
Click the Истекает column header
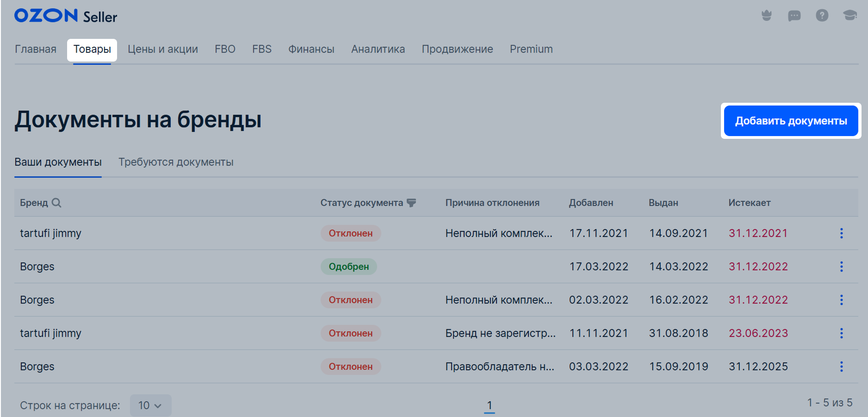click(x=750, y=203)
